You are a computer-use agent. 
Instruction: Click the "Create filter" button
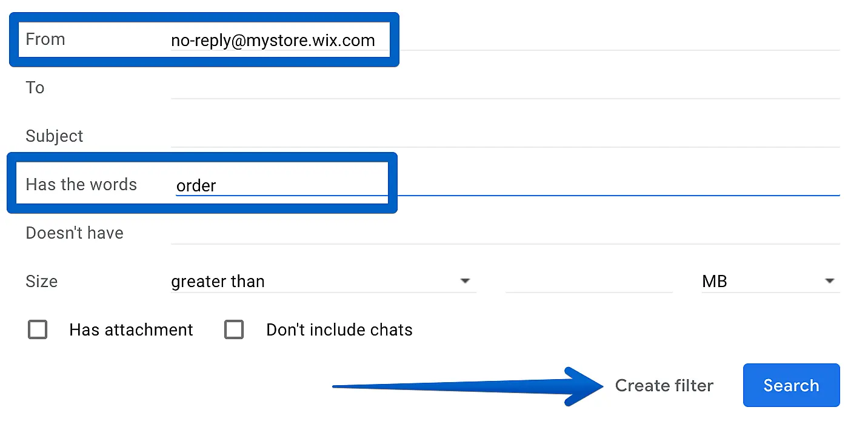tap(664, 386)
